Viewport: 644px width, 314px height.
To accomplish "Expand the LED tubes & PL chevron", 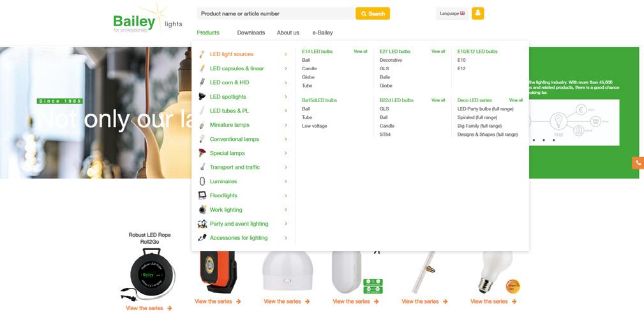I will pyautogui.click(x=285, y=111).
